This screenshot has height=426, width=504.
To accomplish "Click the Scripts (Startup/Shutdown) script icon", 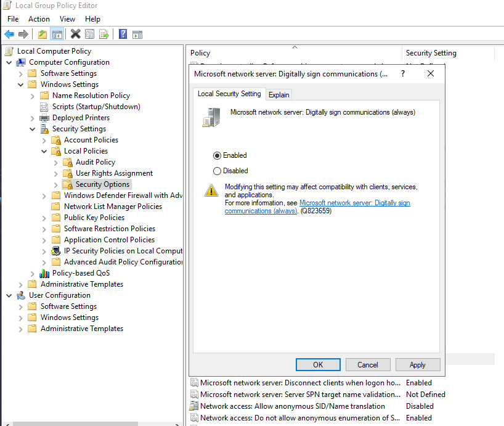I will pos(44,107).
